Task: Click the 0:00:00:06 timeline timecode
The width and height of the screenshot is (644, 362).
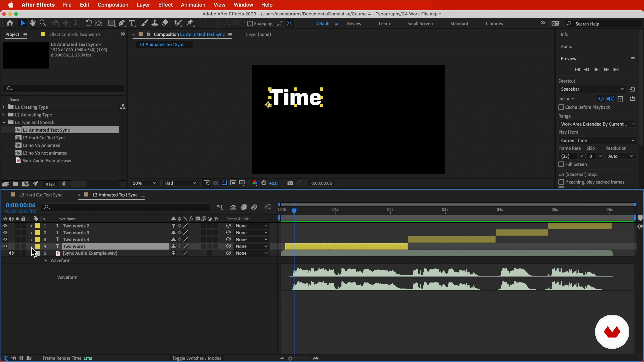Action: 20,205
